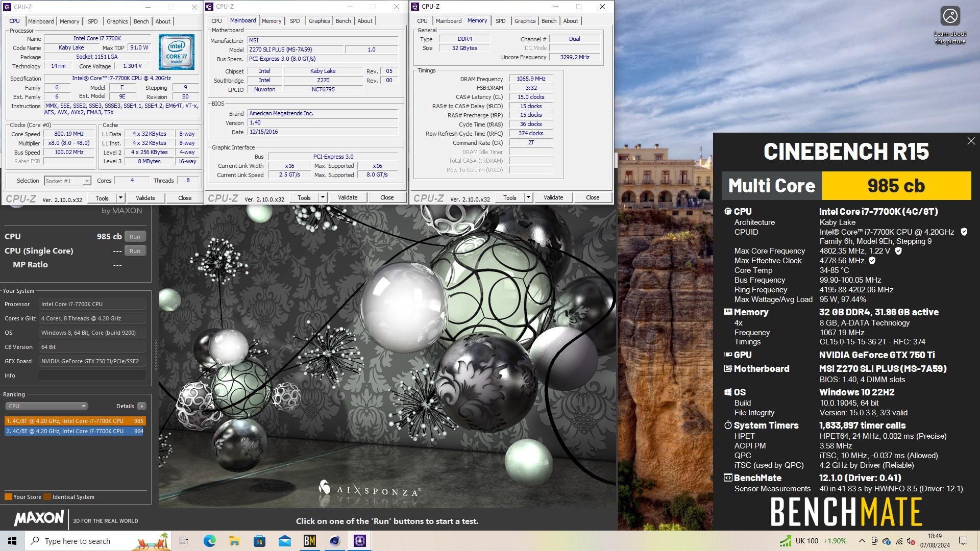Open the CPU ranking dropdown in Cinebench
Viewport: 980px width, 551px height.
coord(46,406)
